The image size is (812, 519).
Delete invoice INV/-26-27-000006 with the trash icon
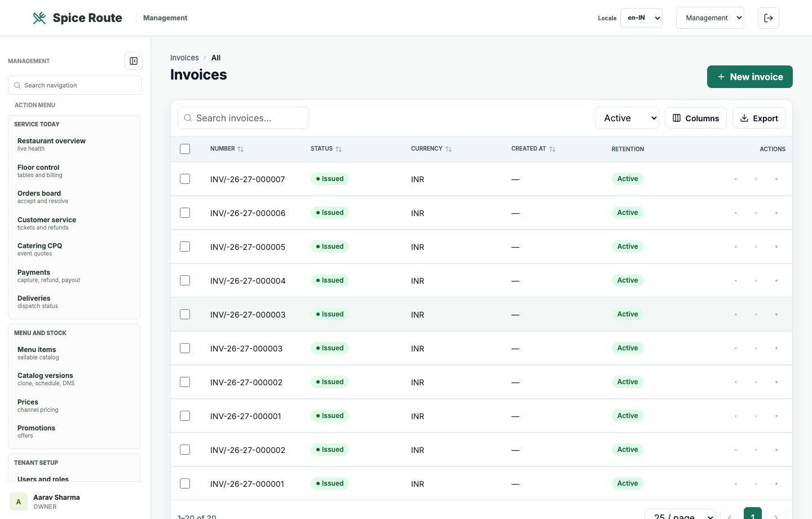776,213
